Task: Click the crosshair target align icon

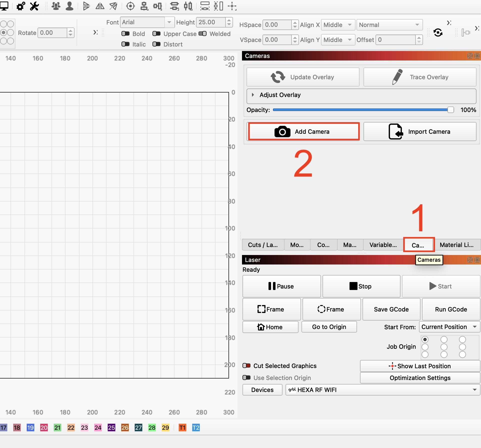Action: click(130, 6)
